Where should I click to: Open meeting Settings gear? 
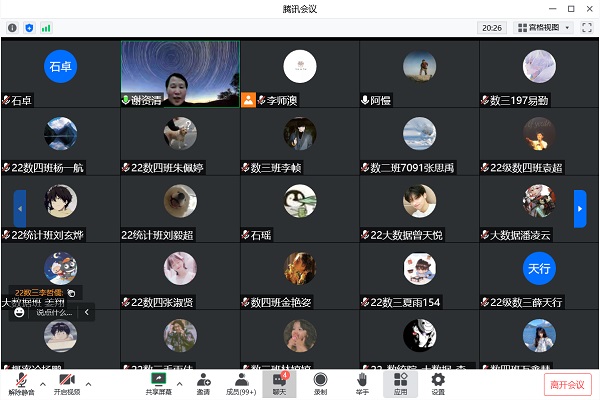coord(438,384)
